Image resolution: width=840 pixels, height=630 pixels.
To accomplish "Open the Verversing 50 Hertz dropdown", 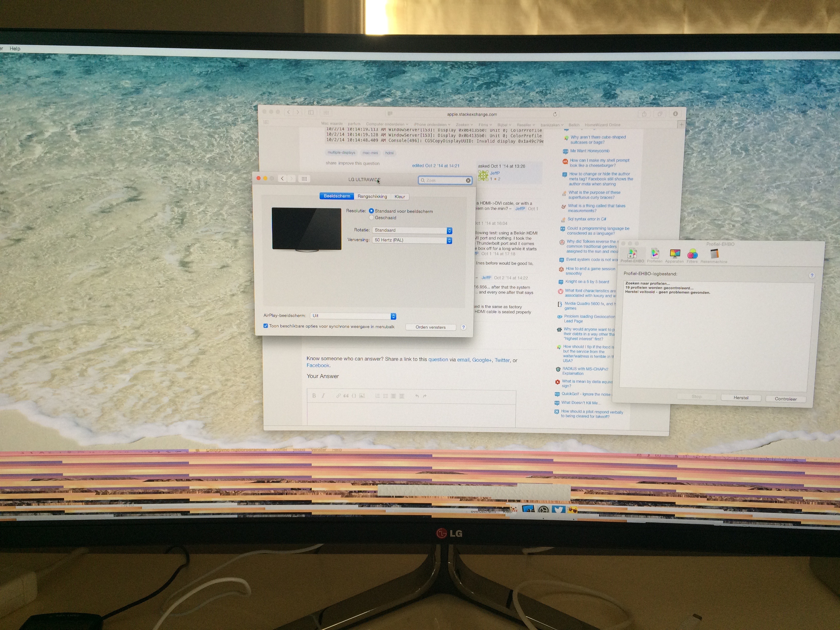I will pyautogui.click(x=412, y=240).
